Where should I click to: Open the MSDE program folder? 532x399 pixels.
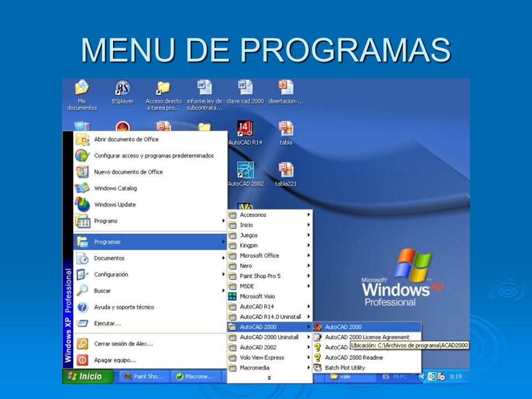pos(270,287)
